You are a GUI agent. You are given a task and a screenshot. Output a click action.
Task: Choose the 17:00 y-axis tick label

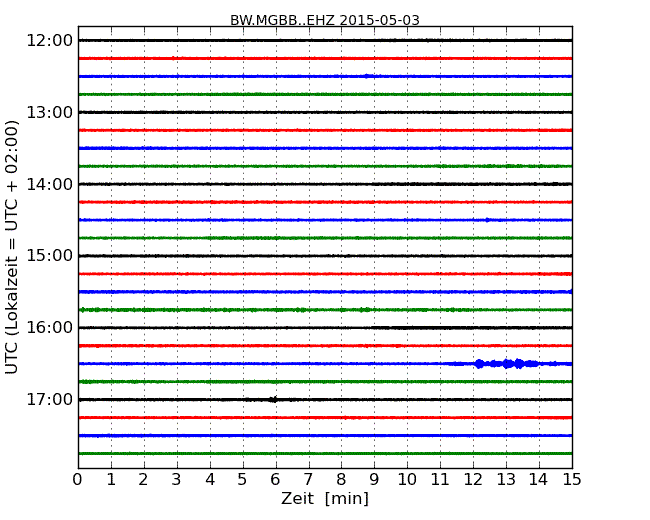pos(49,399)
